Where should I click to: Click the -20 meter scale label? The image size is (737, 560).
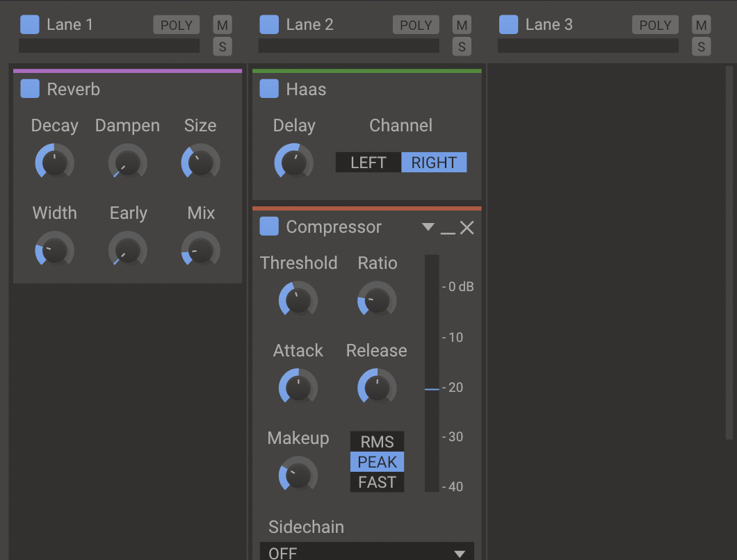point(453,388)
